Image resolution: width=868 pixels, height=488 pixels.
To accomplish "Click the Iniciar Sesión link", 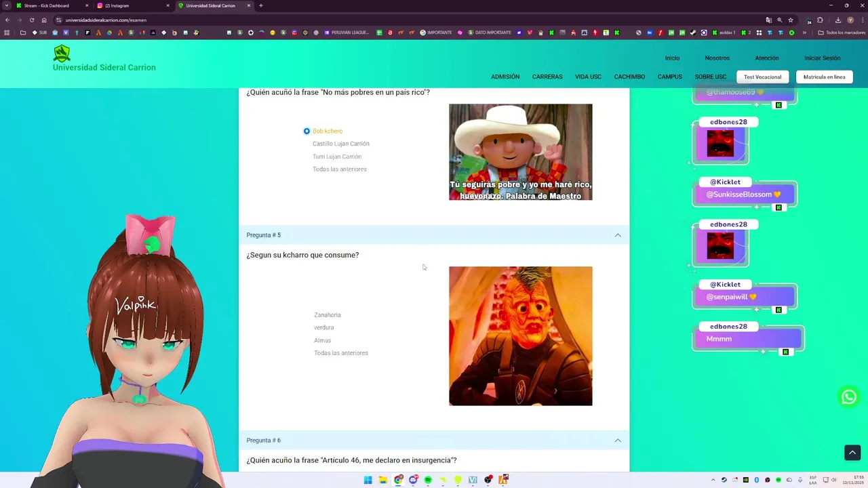I will [x=822, y=58].
